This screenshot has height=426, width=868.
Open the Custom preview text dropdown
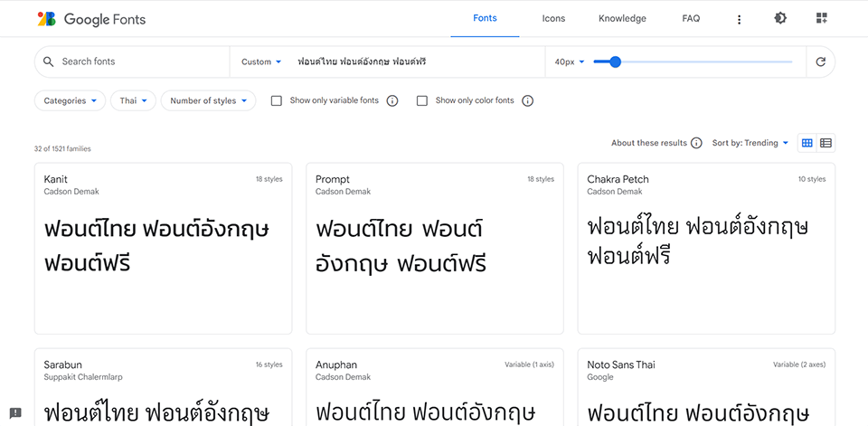click(x=261, y=62)
